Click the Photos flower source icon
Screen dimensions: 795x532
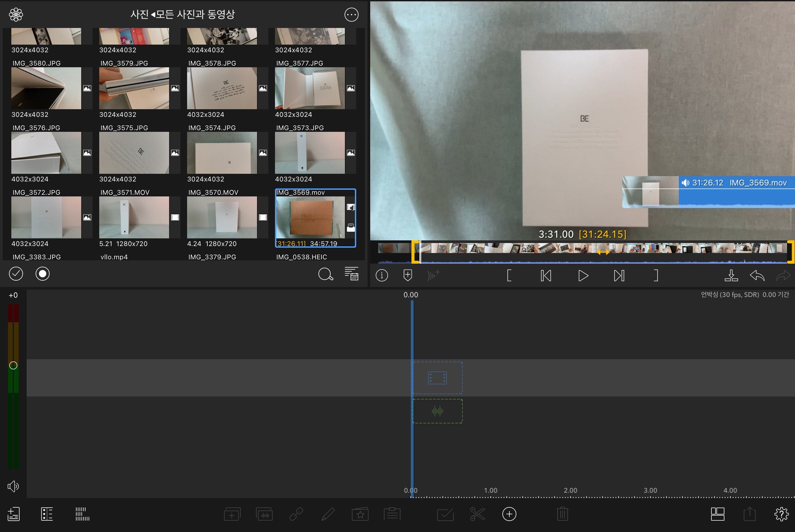(x=16, y=15)
